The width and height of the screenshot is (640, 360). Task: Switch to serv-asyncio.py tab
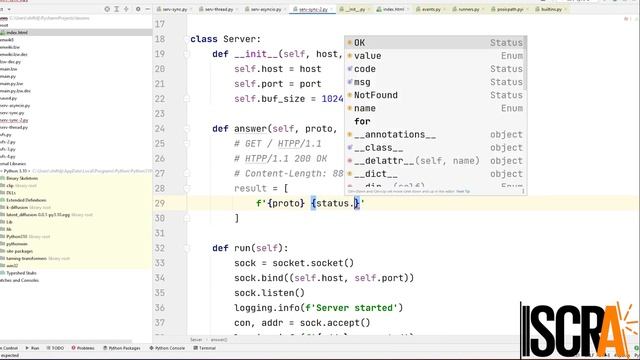tap(266, 9)
